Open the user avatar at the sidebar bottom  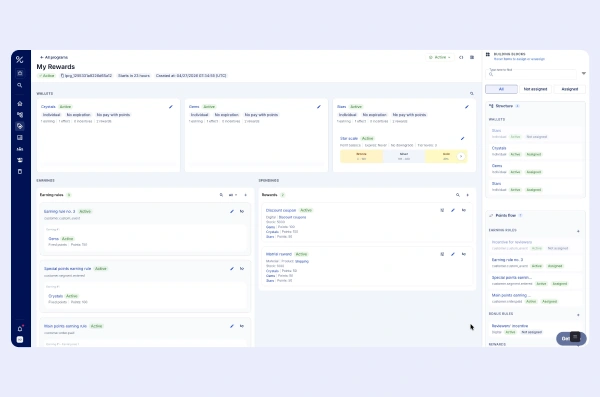20,340
